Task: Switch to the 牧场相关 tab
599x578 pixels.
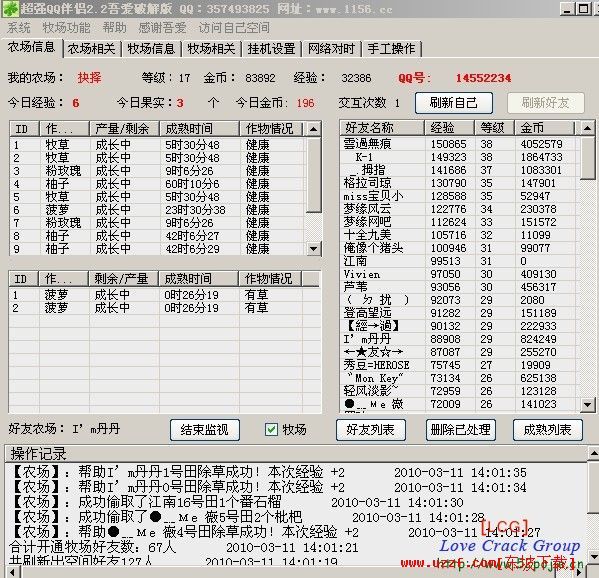Action: [211, 49]
